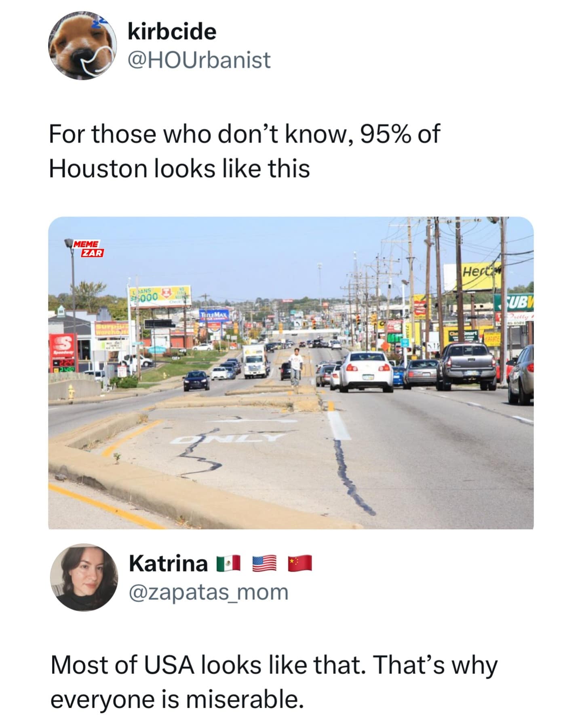Click the green Subway sign
The width and height of the screenshot is (582, 728).
[513, 302]
